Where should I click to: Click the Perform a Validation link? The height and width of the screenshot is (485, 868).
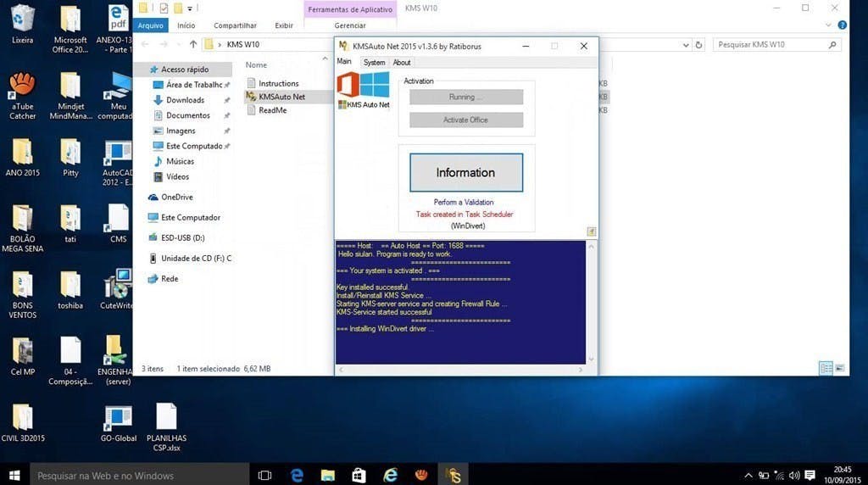464,202
